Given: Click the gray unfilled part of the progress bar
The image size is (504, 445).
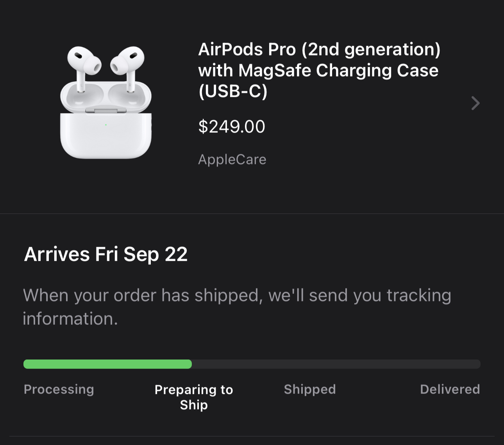Looking at the screenshot, I should 336,364.
